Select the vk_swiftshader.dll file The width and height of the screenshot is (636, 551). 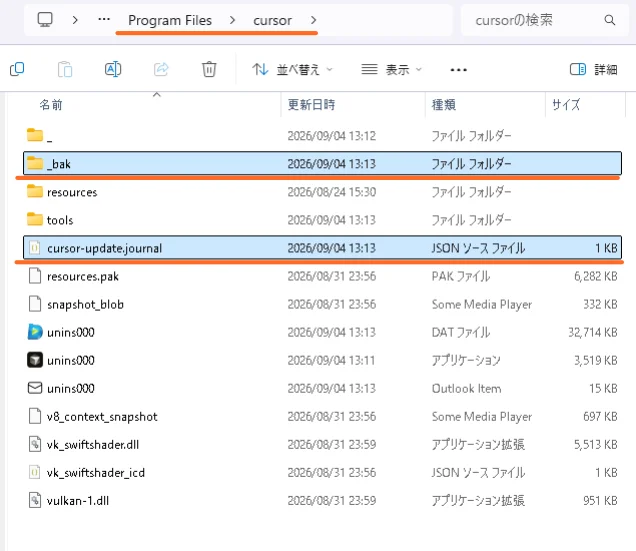[322, 445]
